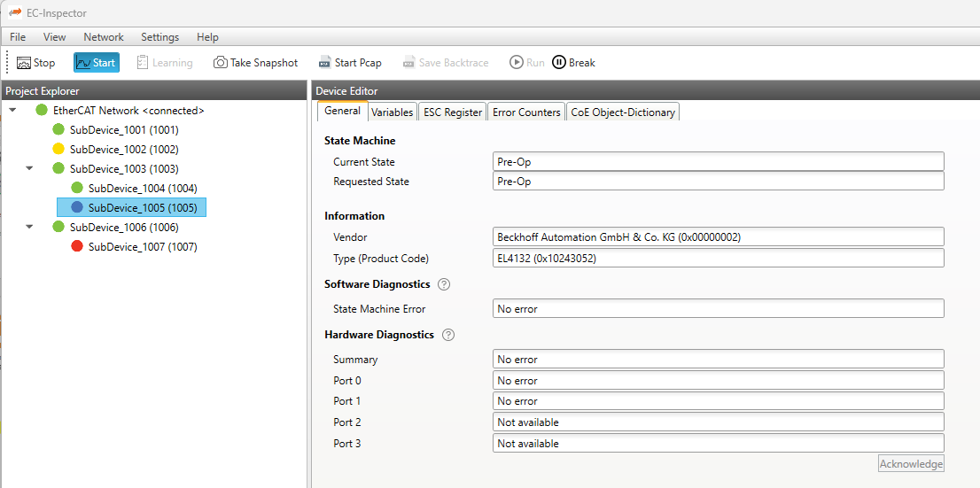
Task: Click the Break pause icon
Action: [x=559, y=63]
